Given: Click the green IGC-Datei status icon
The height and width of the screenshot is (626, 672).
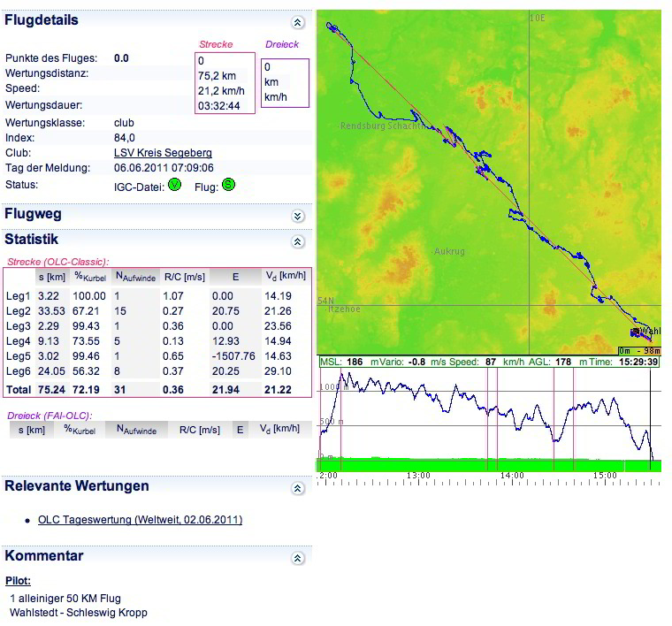Looking at the screenshot, I should tap(174, 185).
